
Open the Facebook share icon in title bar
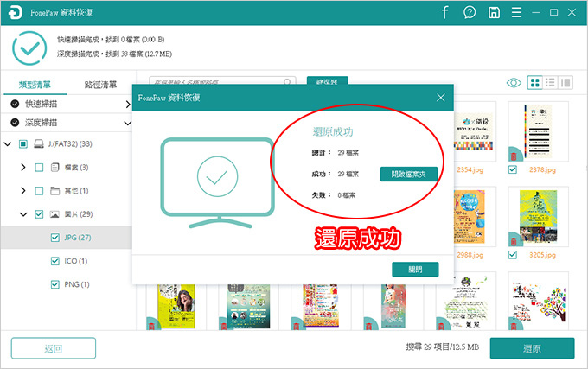click(444, 12)
